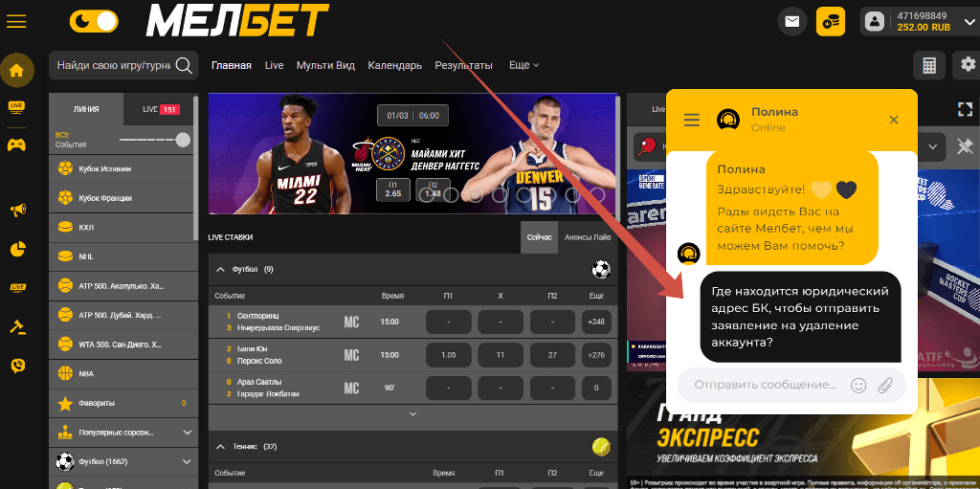Click the Отправить сообщение chat input field

point(765,385)
